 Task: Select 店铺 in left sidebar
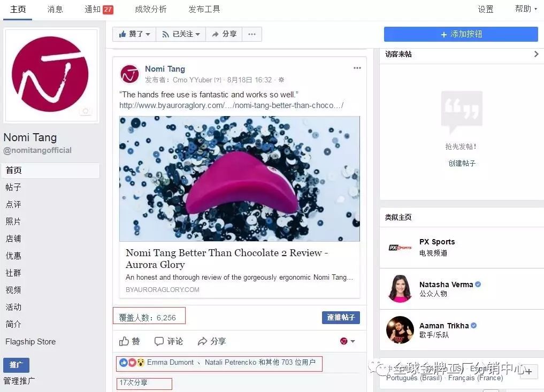13,239
